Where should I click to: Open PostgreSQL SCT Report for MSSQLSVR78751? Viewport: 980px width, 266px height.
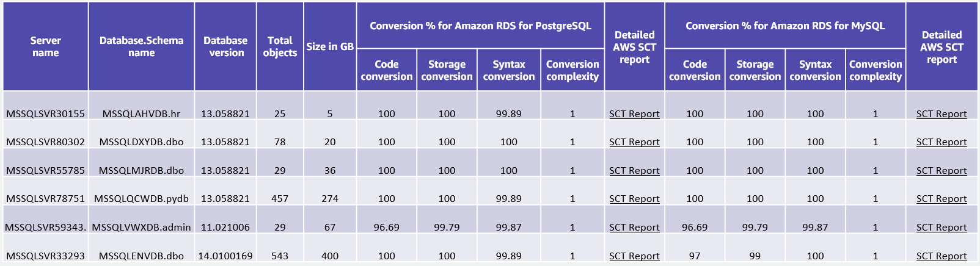[x=634, y=199]
